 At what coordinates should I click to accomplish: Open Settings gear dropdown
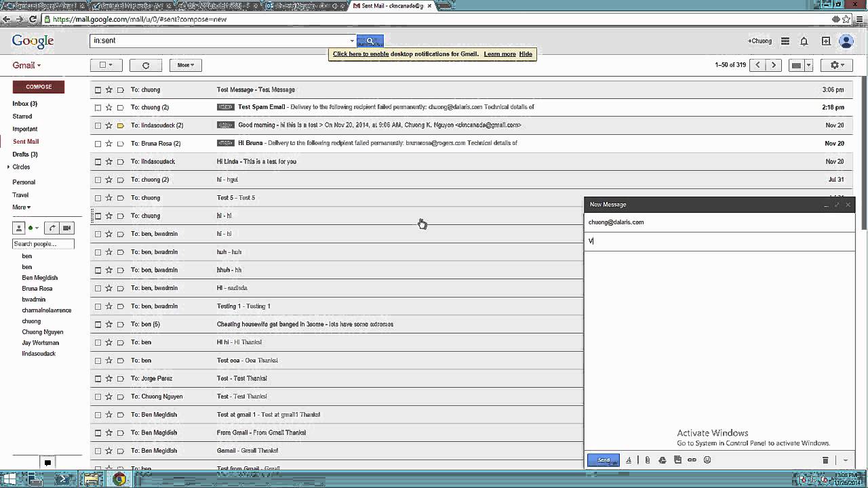[x=837, y=65]
